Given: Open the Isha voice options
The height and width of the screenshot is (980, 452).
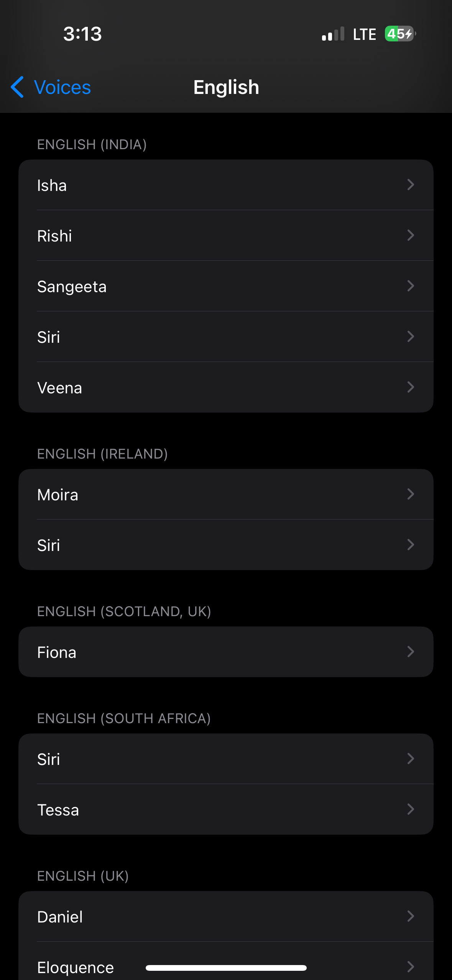Looking at the screenshot, I should click(x=225, y=185).
